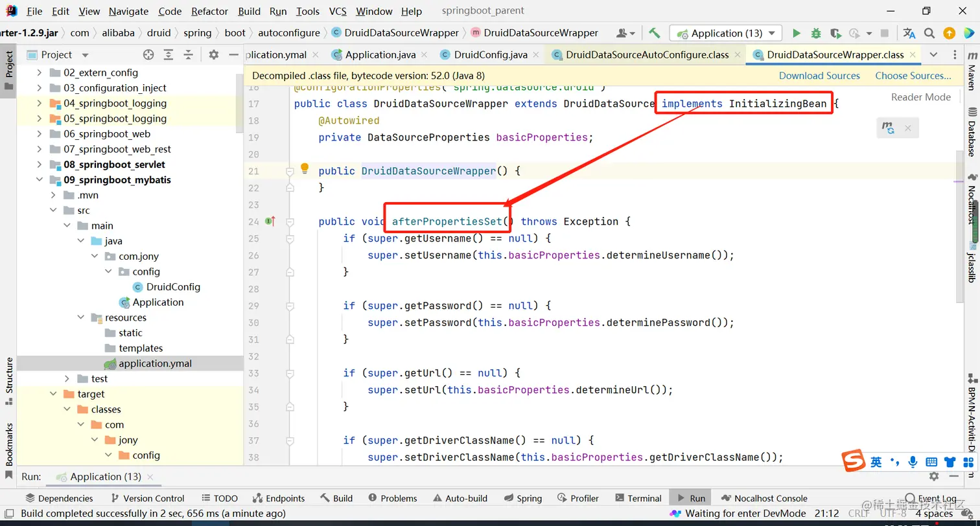Click the Sogou microphone voice input icon

pyautogui.click(x=913, y=462)
